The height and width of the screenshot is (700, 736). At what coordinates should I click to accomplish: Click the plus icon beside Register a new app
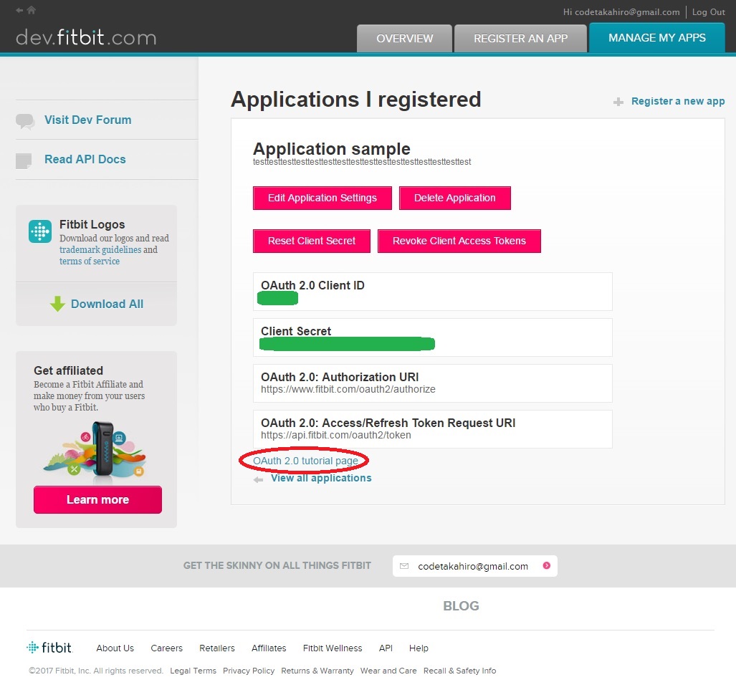coord(618,102)
